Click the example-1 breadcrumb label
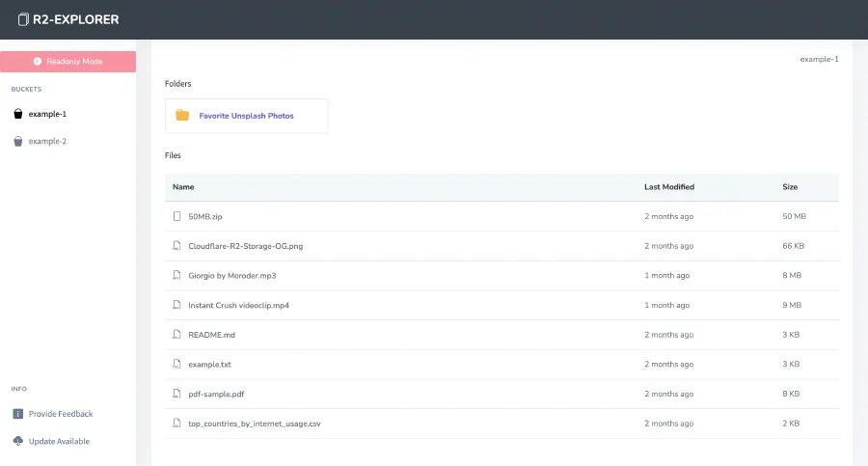The height and width of the screenshot is (466, 868). coord(819,59)
